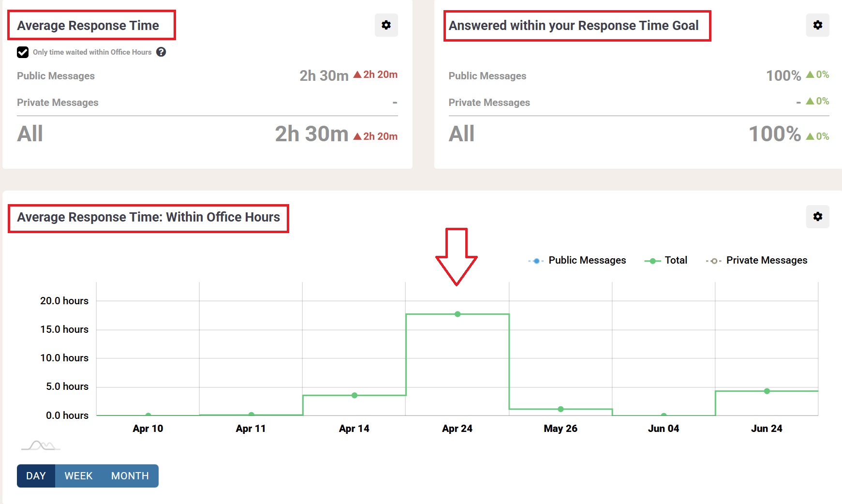Image resolution: width=842 pixels, height=504 pixels.
Task: Click Public Messages 2h 30m value
Action: pos(324,75)
